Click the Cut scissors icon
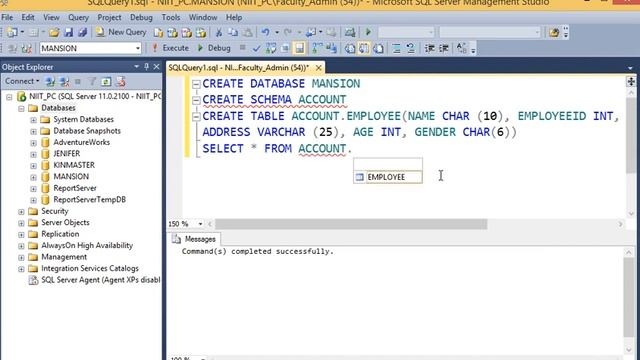This screenshot has width=640, height=360. click(x=219, y=32)
